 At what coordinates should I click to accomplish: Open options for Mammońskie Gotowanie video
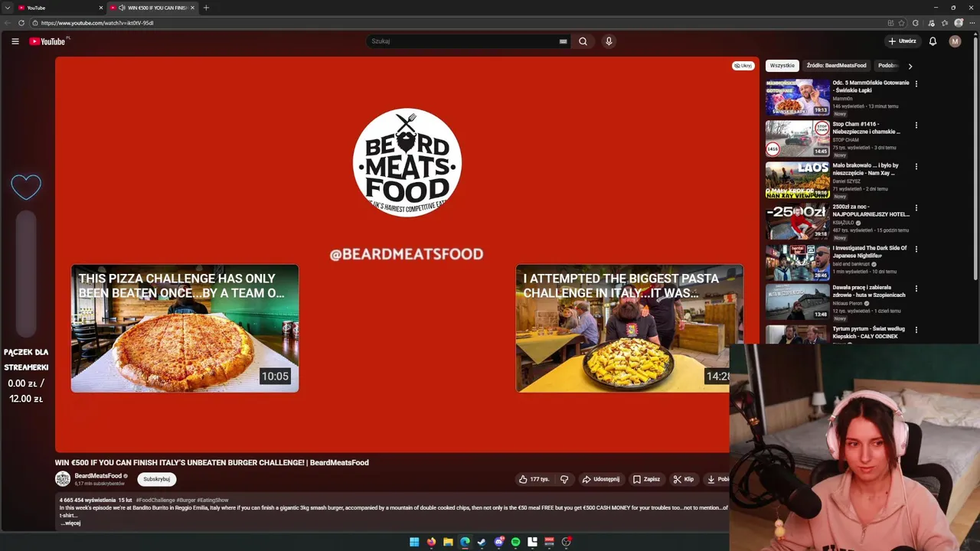tap(916, 83)
